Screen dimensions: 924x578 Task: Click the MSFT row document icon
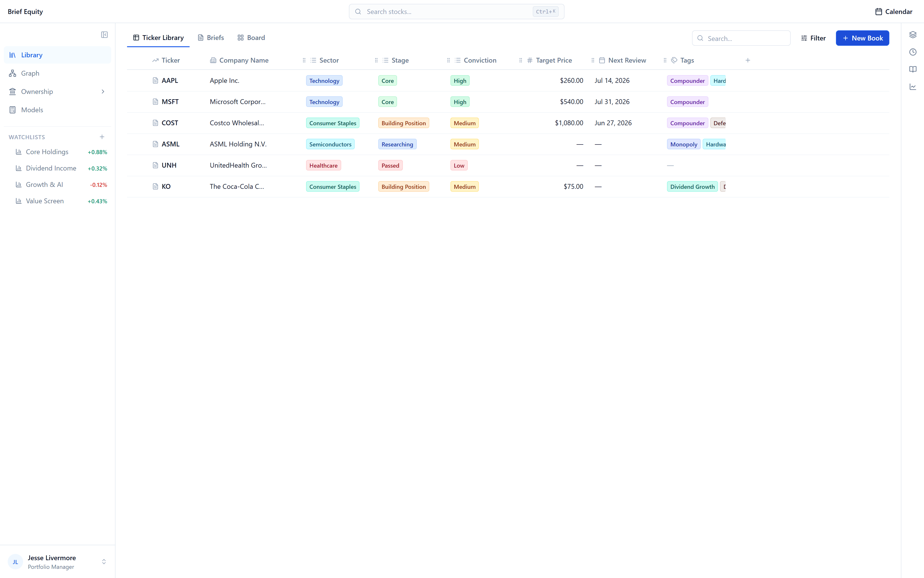(x=155, y=102)
